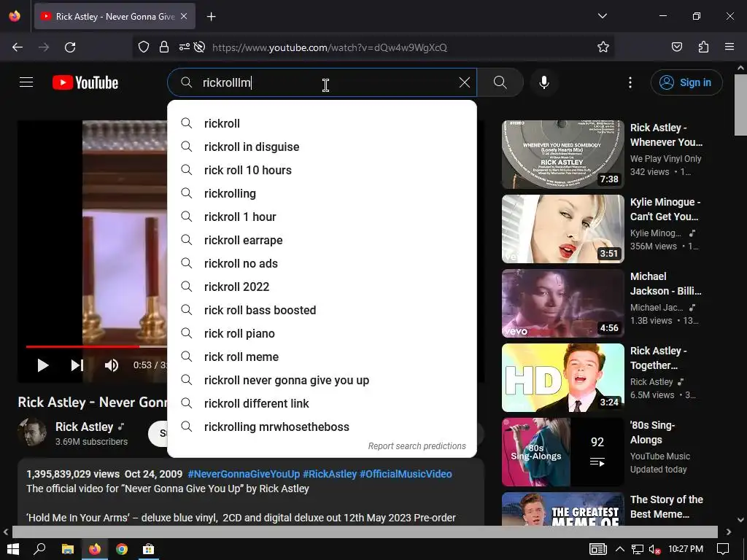
Task: Bookmark this page with the star
Action: click(x=603, y=47)
